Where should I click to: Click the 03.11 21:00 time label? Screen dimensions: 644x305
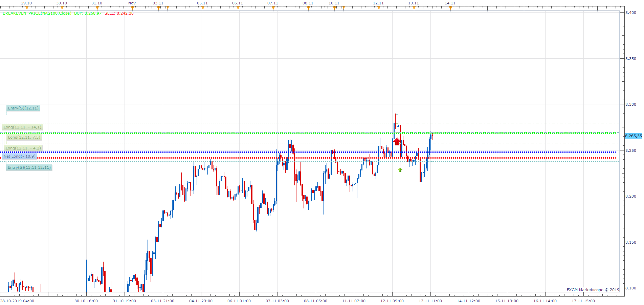163,301
